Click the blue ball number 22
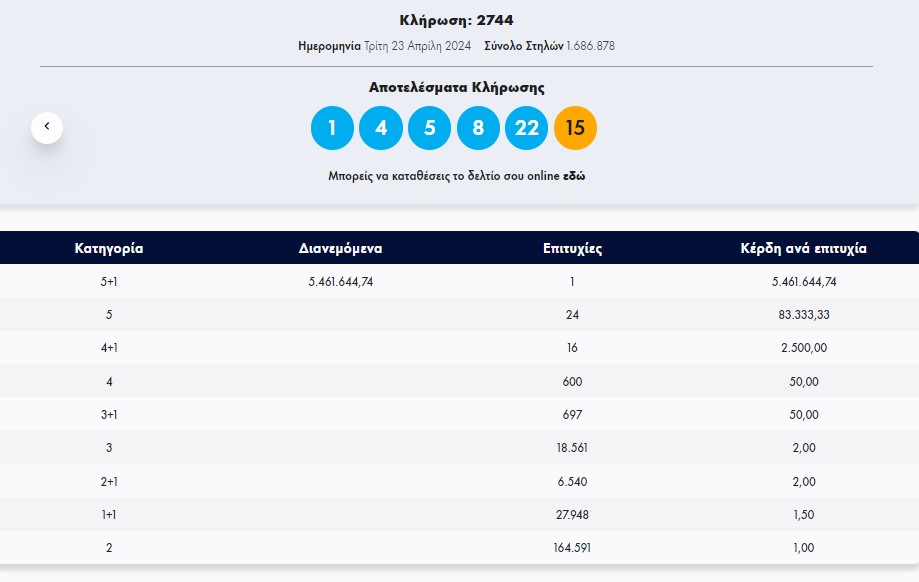Viewport: 919px width, 582px height. [527, 128]
